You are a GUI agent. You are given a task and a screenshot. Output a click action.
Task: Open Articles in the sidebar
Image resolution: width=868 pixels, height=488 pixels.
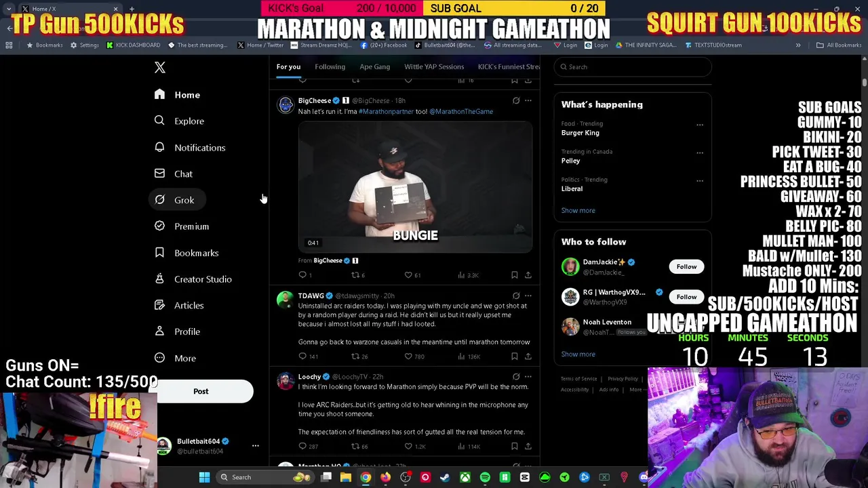178,305
